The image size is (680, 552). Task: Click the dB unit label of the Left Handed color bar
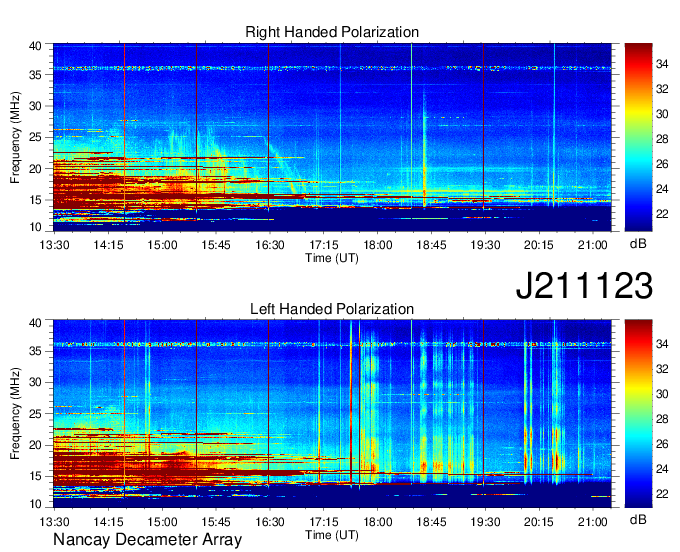point(638,519)
